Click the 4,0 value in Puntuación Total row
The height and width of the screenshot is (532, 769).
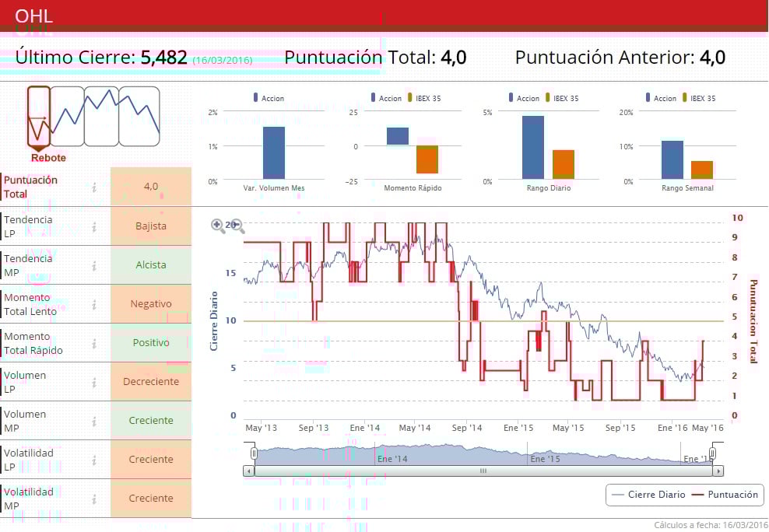pyautogui.click(x=151, y=187)
